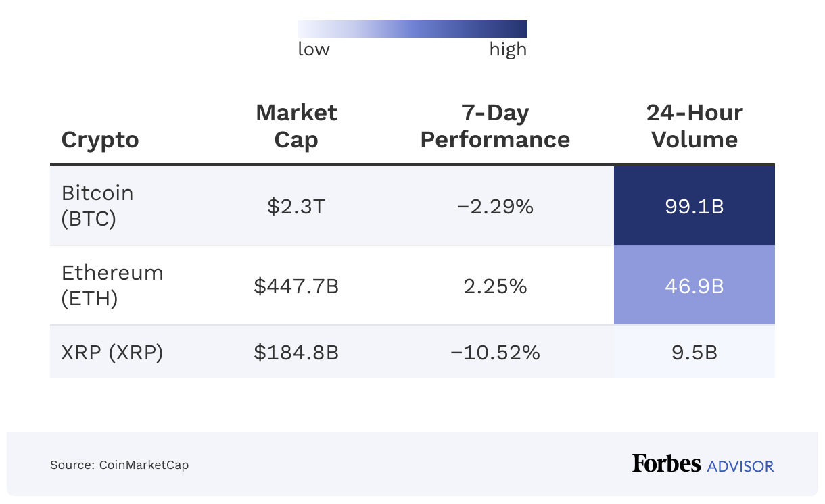The width and height of the screenshot is (825, 504).
Task: Click the 9.5B volume cell
Action: click(x=694, y=352)
